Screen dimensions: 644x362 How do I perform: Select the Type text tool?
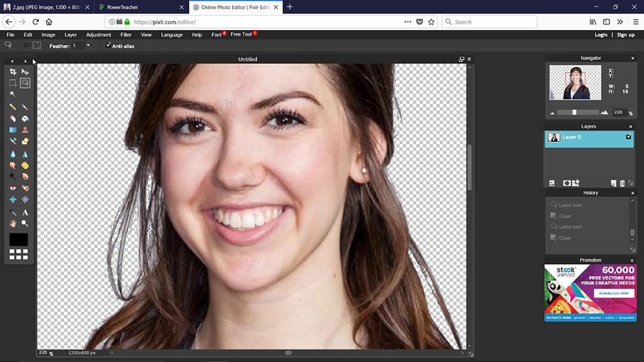[x=25, y=213]
